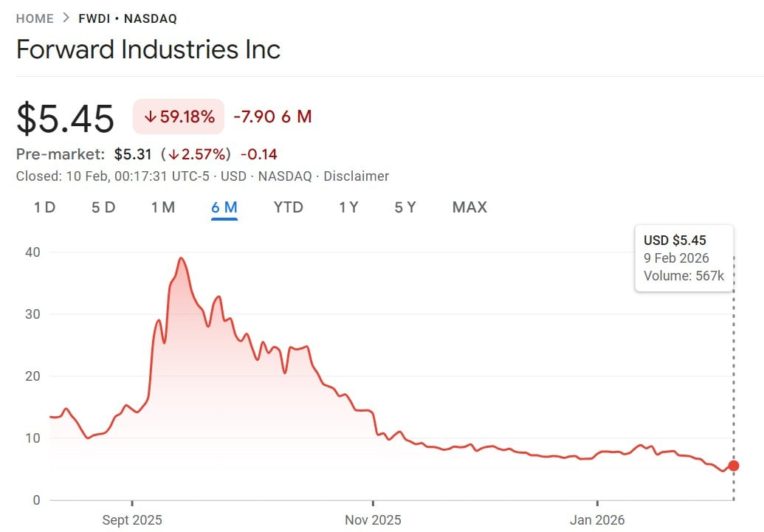Click the USD $5.45 price tooltip
The image size is (764, 532).
684,258
